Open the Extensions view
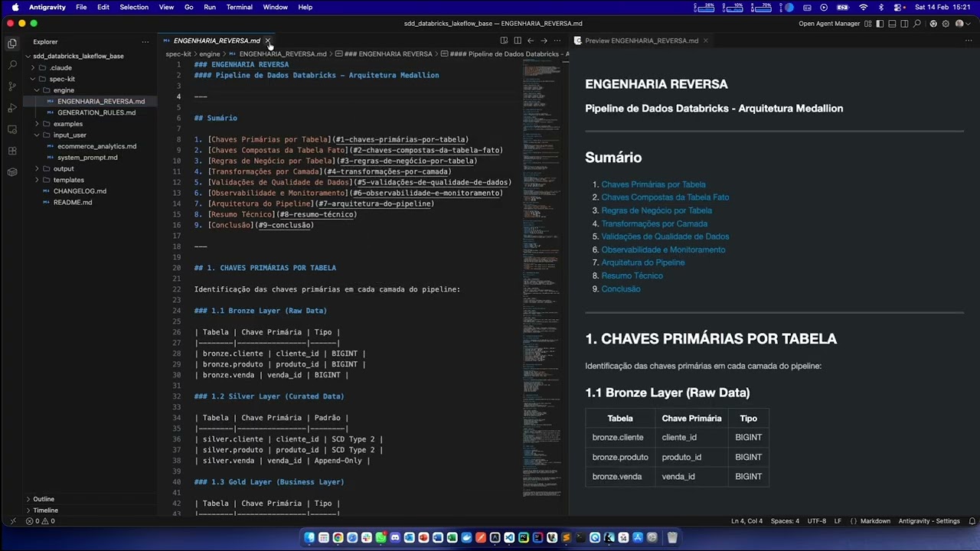Image resolution: width=980 pixels, height=551 pixels. pos(11,151)
